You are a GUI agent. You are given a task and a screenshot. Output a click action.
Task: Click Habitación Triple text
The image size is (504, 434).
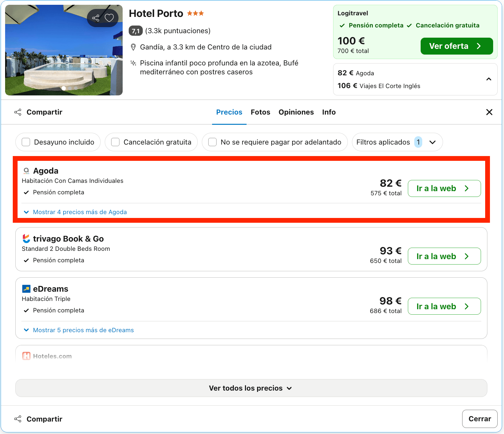[x=46, y=299]
